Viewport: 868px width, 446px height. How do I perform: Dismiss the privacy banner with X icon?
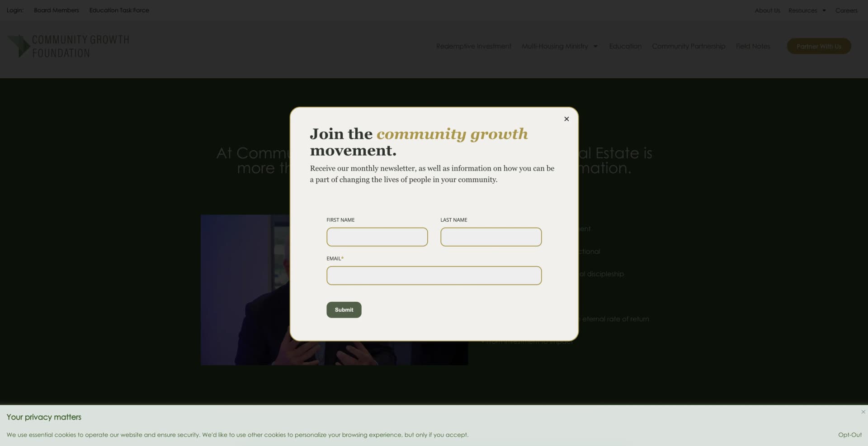point(863,412)
